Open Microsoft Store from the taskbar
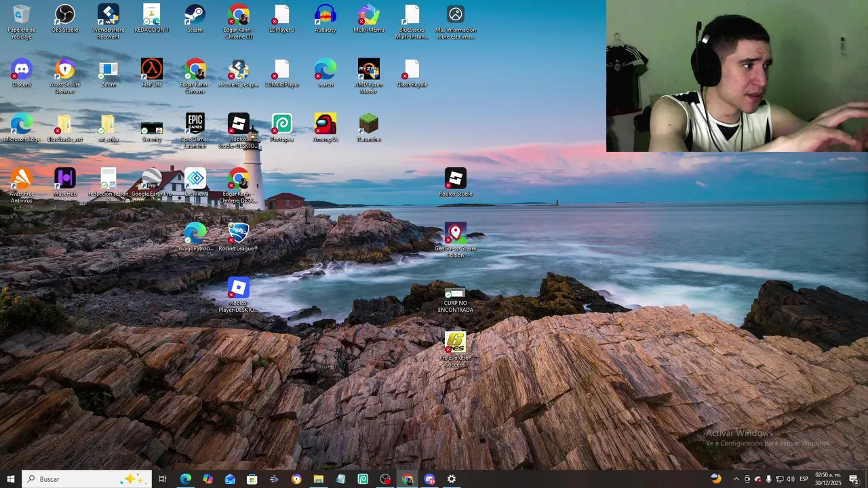The width and height of the screenshot is (868, 488). pyautogui.click(x=252, y=479)
